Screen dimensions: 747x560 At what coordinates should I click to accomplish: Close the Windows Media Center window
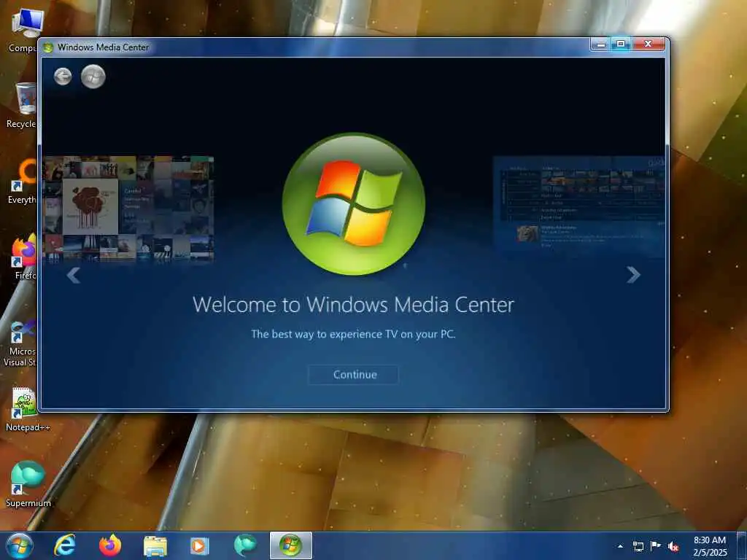click(x=648, y=44)
